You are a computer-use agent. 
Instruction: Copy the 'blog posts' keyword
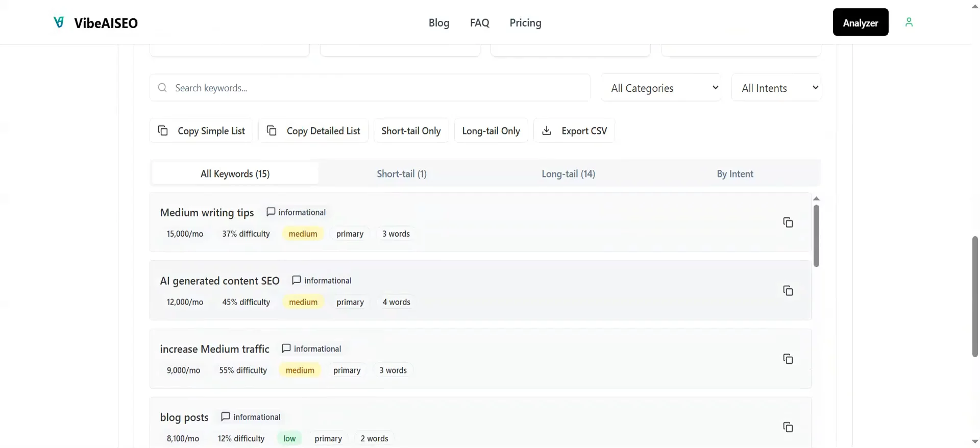click(788, 427)
